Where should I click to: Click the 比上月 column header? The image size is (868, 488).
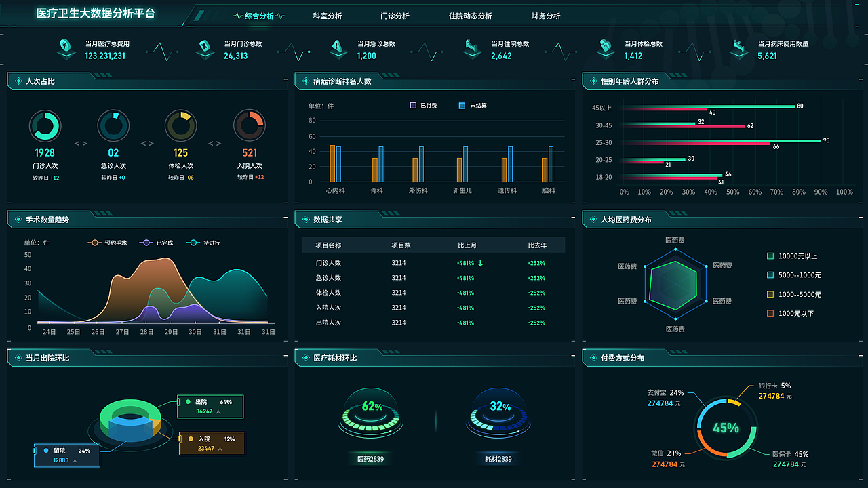pos(468,245)
